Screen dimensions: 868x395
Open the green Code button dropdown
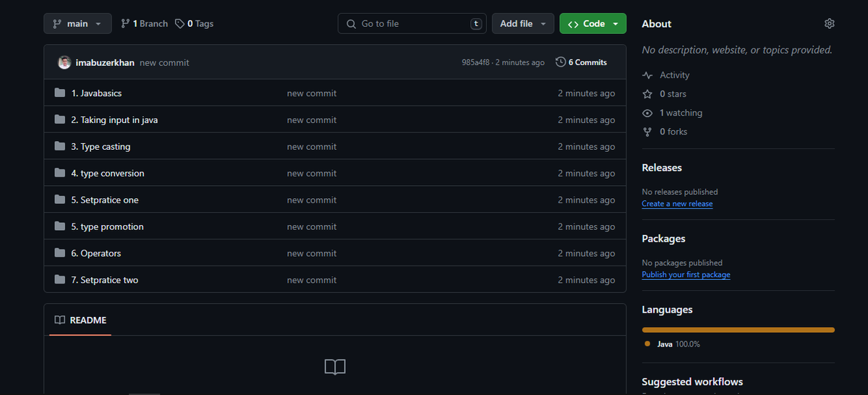(593, 24)
